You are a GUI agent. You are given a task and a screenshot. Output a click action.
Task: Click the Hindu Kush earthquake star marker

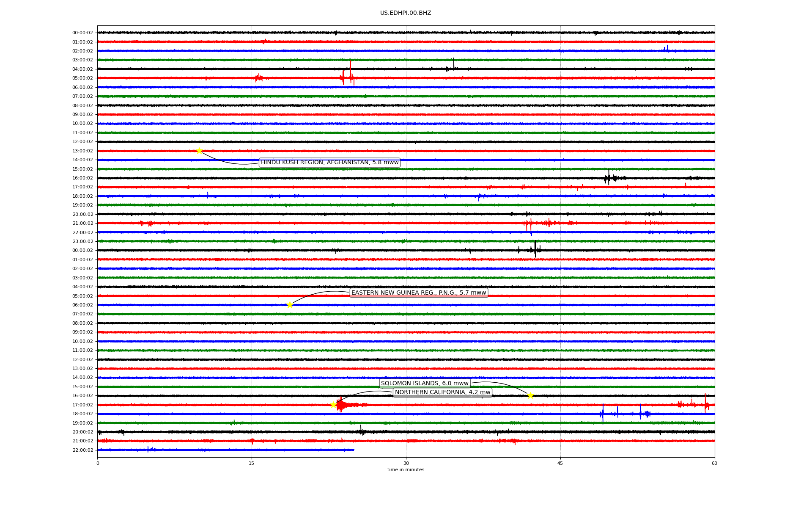pos(199,151)
